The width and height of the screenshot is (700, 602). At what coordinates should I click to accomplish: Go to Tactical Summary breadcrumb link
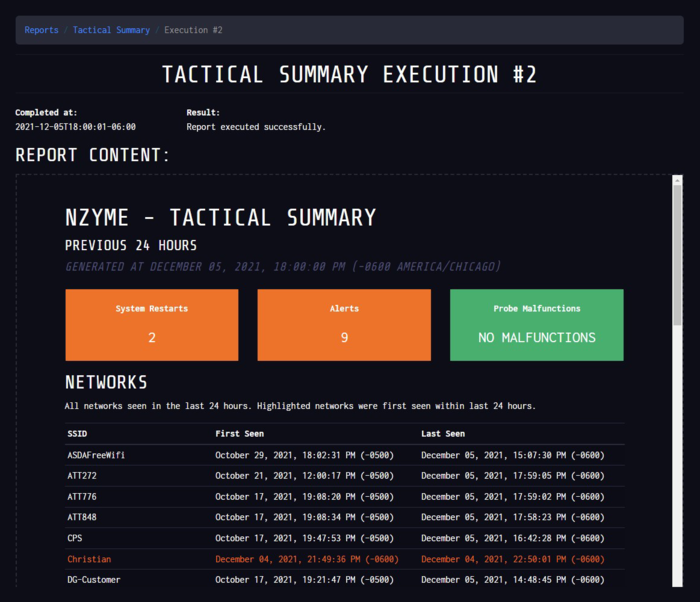coord(111,30)
